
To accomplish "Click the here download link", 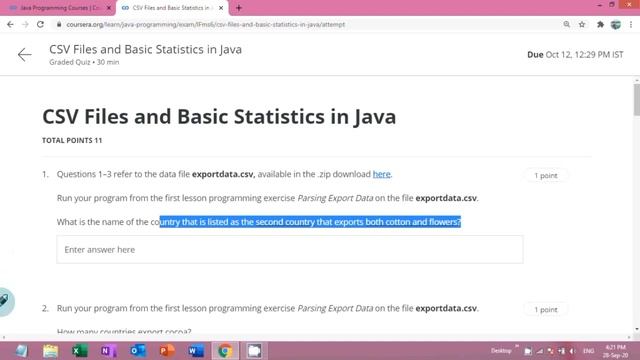I will [382, 174].
